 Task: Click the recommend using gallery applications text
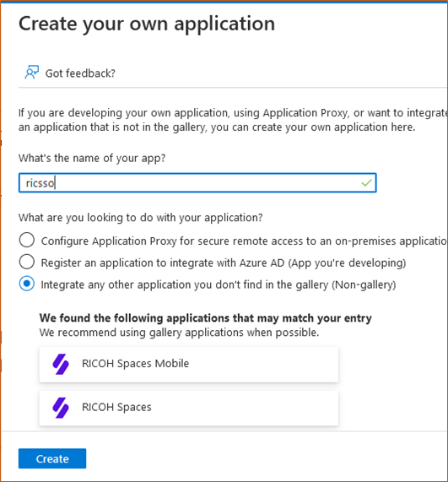tap(179, 333)
